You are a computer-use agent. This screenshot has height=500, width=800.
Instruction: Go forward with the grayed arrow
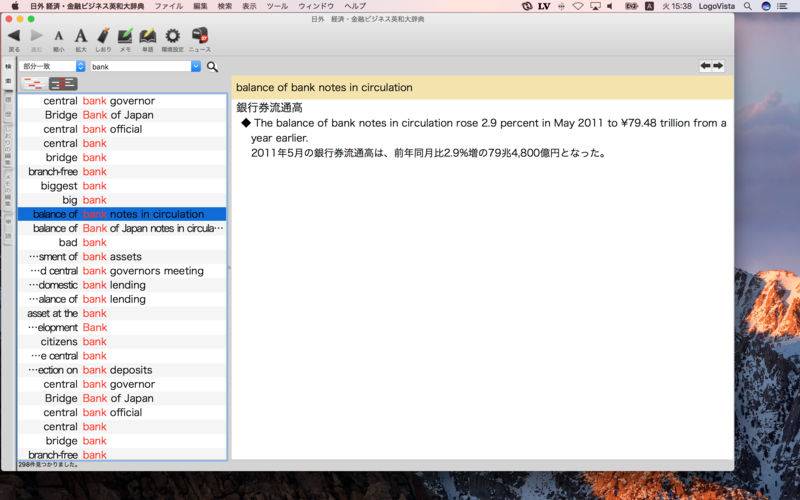click(x=36, y=36)
